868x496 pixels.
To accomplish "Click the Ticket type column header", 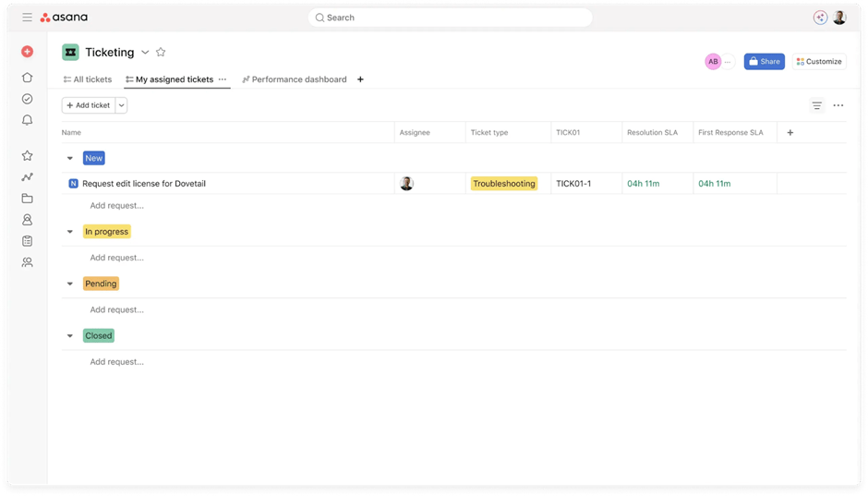I will click(x=488, y=132).
